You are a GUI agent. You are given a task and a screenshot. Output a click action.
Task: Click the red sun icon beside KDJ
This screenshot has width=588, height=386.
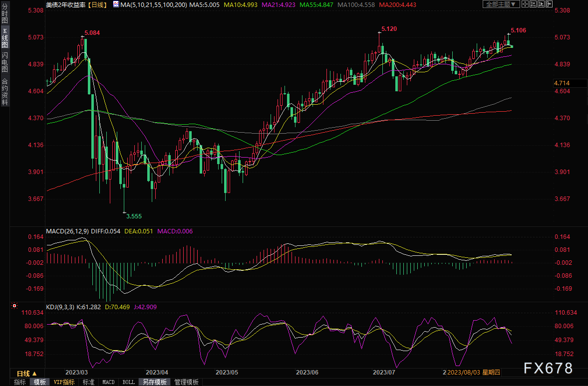pos(14,306)
